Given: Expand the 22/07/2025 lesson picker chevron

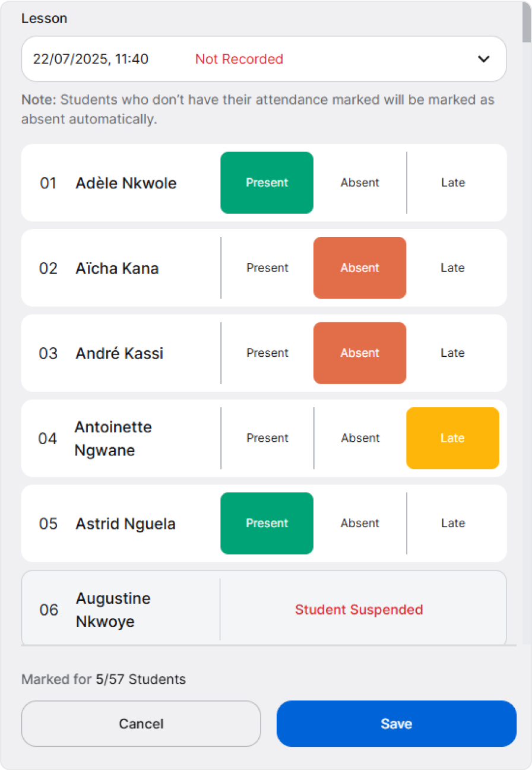Looking at the screenshot, I should [x=483, y=59].
